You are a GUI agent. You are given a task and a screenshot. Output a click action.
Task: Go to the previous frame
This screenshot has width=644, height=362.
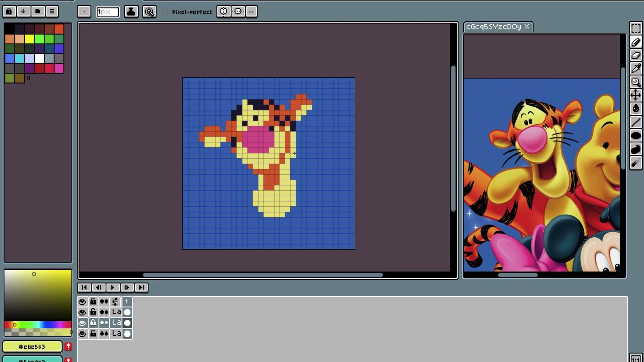pyautogui.click(x=98, y=288)
